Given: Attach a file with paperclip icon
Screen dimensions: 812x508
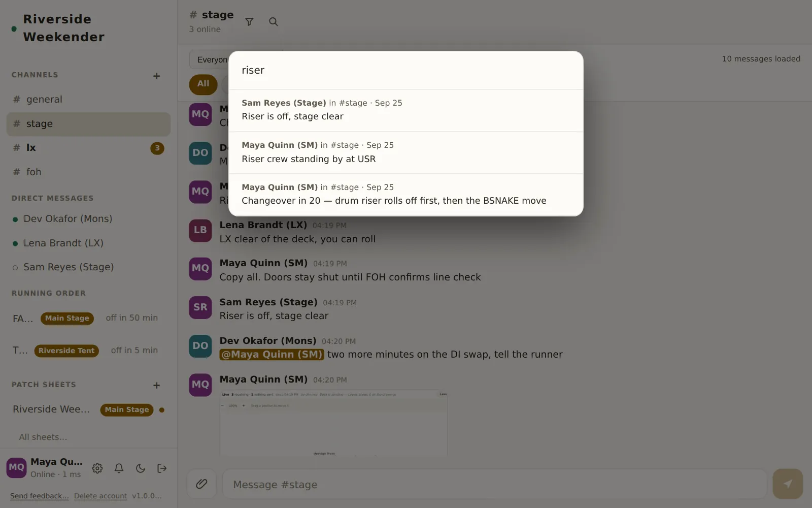Looking at the screenshot, I should click(x=201, y=484).
